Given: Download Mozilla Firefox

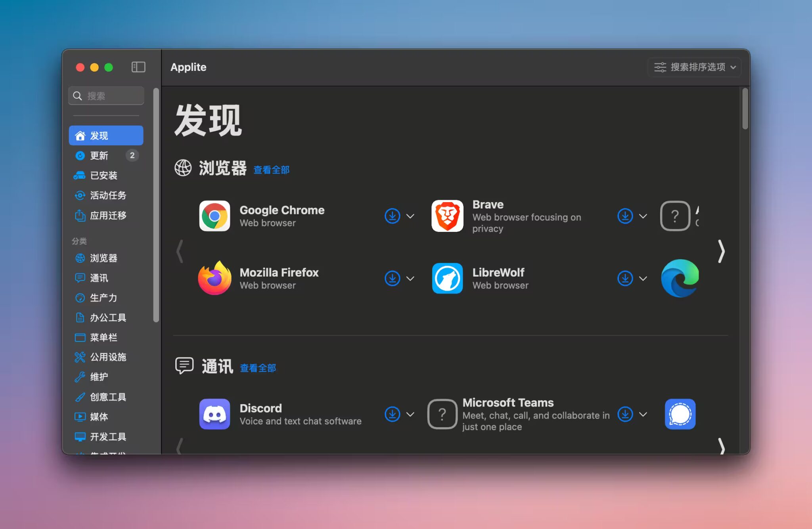Looking at the screenshot, I should tap(392, 278).
